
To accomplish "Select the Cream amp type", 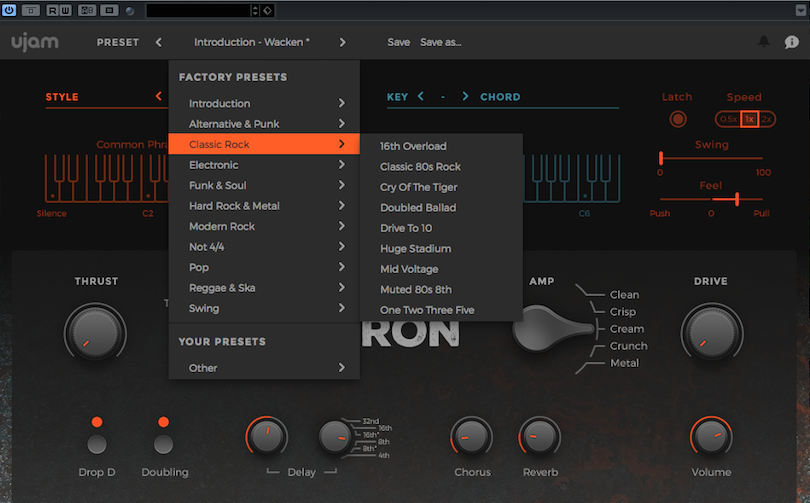I will pyautogui.click(x=627, y=329).
